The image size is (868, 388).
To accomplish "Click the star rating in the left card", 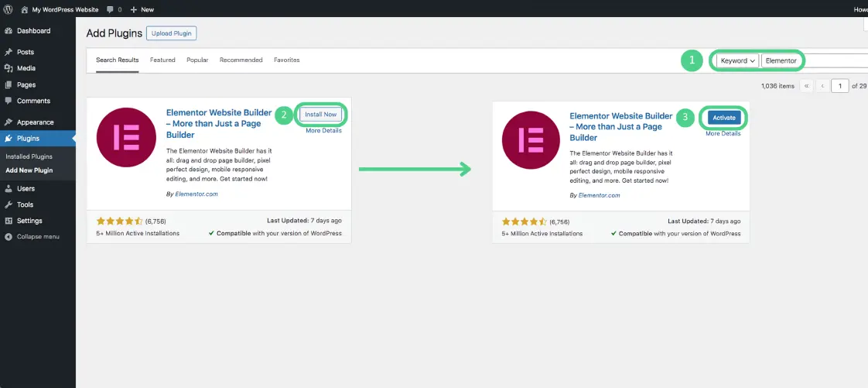I will [120, 221].
